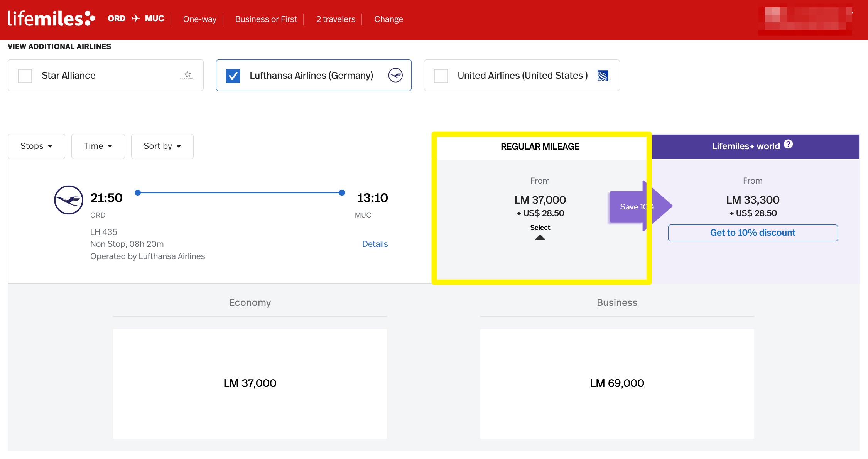The height and width of the screenshot is (459, 868).
Task: Choose the Business LM 69,000 fare card
Action: (x=617, y=383)
